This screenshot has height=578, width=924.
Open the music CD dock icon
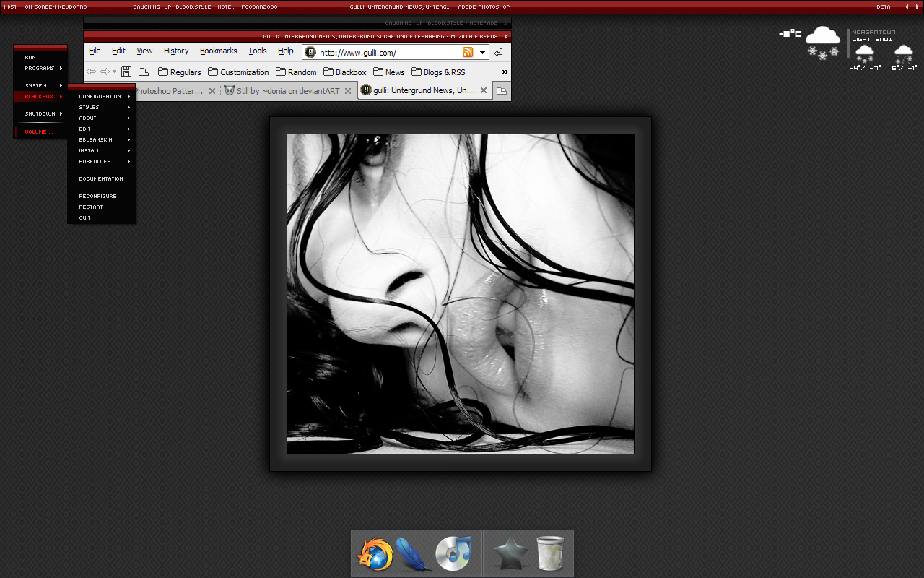tap(453, 553)
